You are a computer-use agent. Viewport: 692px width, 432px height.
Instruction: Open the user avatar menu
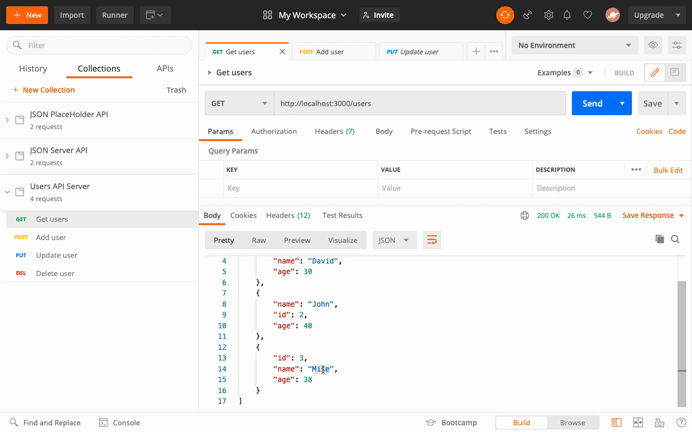[x=612, y=15]
